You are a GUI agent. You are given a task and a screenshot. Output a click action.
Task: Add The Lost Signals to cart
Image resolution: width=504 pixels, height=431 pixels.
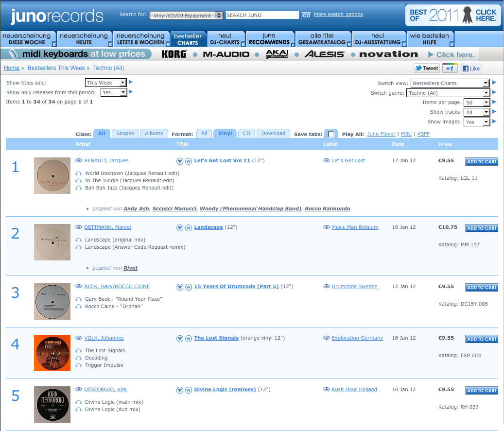coord(481,339)
